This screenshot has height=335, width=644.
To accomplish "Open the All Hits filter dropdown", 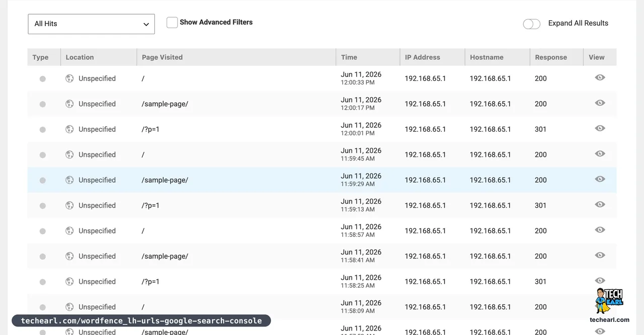I will click(x=91, y=24).
